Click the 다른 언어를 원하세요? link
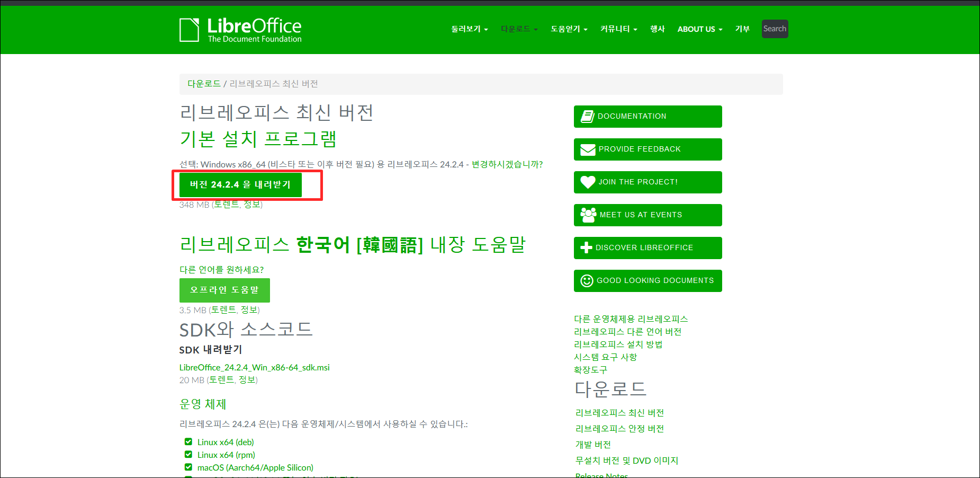Viewport: 980px width, 478px height. pyautogui.click(x=221, y=270)
